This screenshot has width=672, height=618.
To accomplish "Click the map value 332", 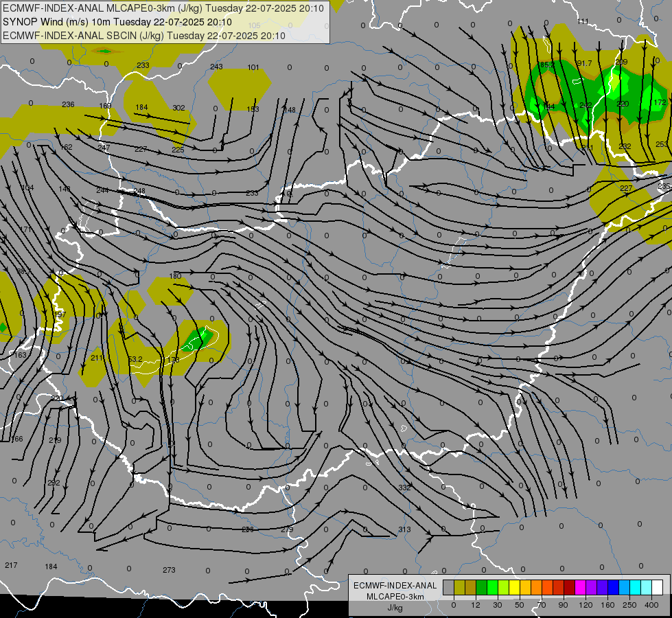I will pos(404,488).
